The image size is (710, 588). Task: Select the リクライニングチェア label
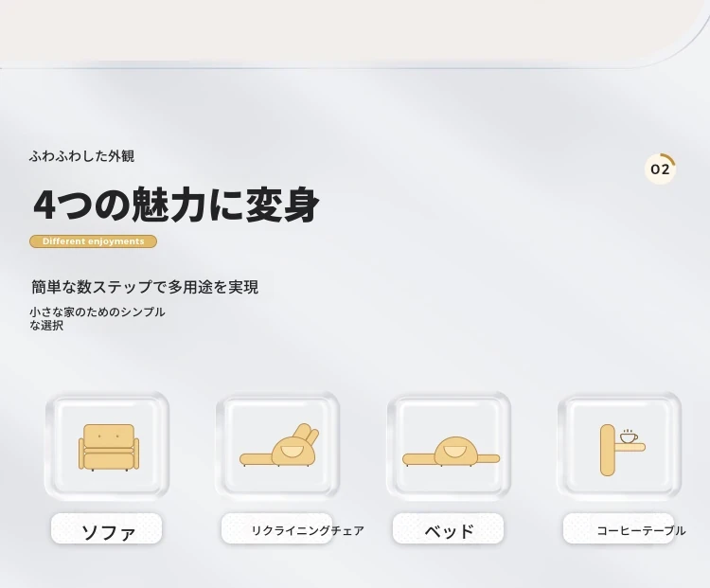point(307,530)
